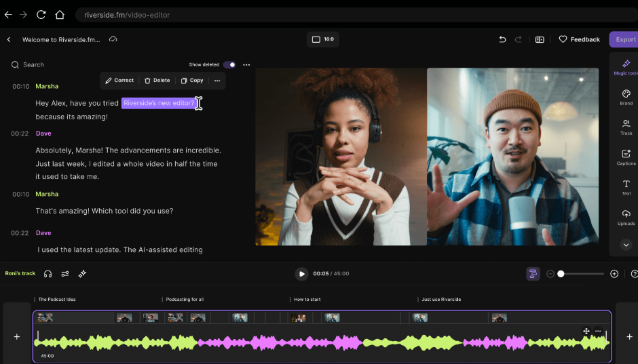638x364 pixels.
Task: Click Roni's track label
Action: coord(20,273)
